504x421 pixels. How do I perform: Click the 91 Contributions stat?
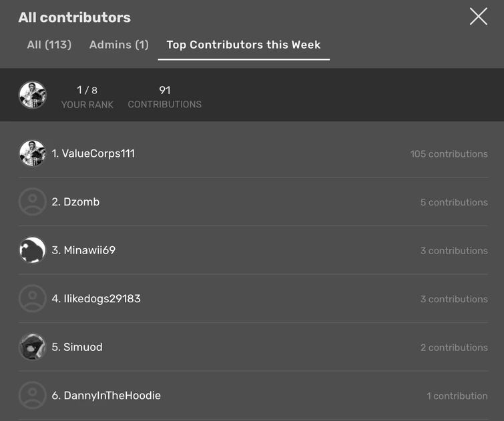(164, 97)
